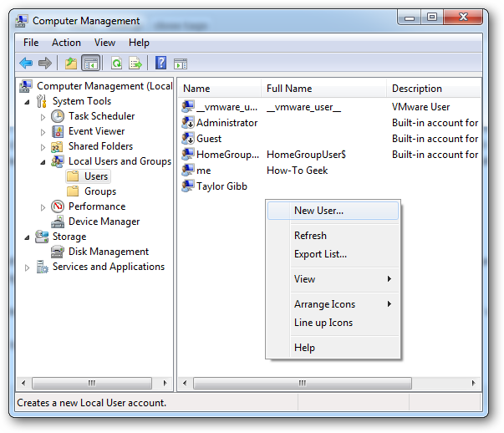Select the Users folder in tree
The image size is (504, 433).
tap(89, 176)
